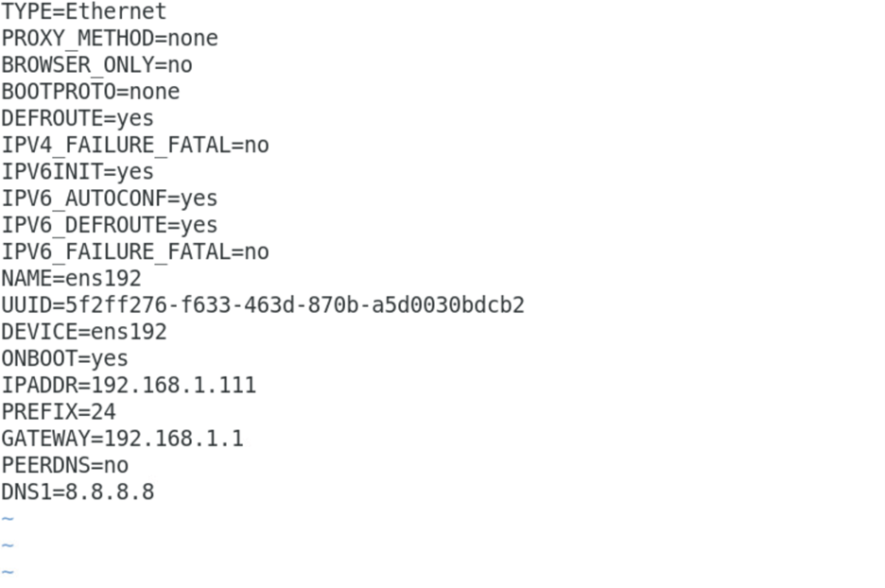Place cursor on the PROXY_METHOD=none line

[109, 39]
